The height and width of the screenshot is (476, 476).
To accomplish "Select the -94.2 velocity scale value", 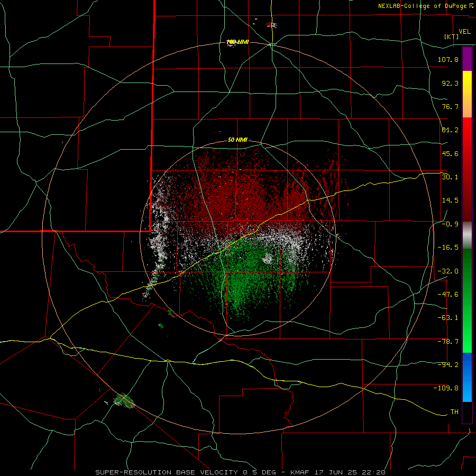I will (448, 365).
